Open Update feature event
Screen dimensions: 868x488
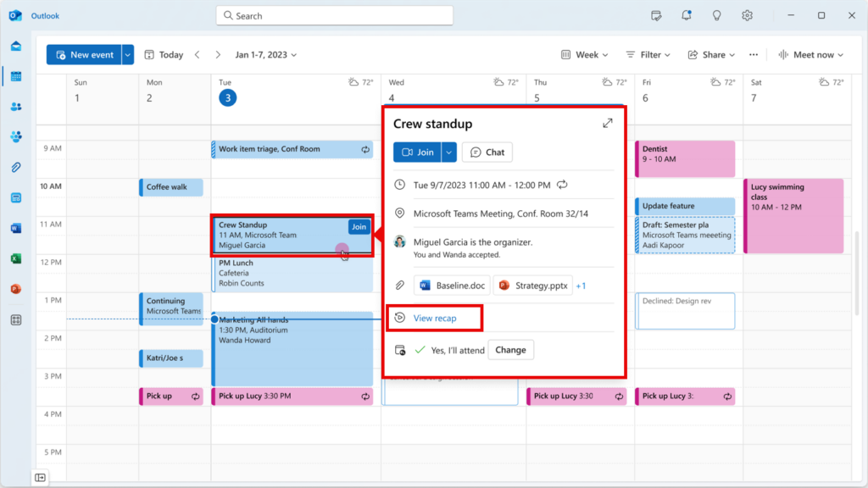click(685, 207)
